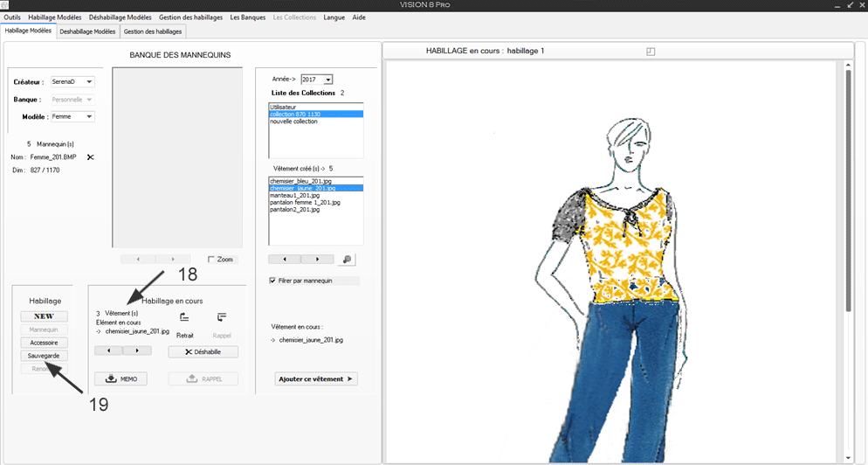868x465 pixels.
Task: Open the Les Banques menu
Action: (247, 17)
